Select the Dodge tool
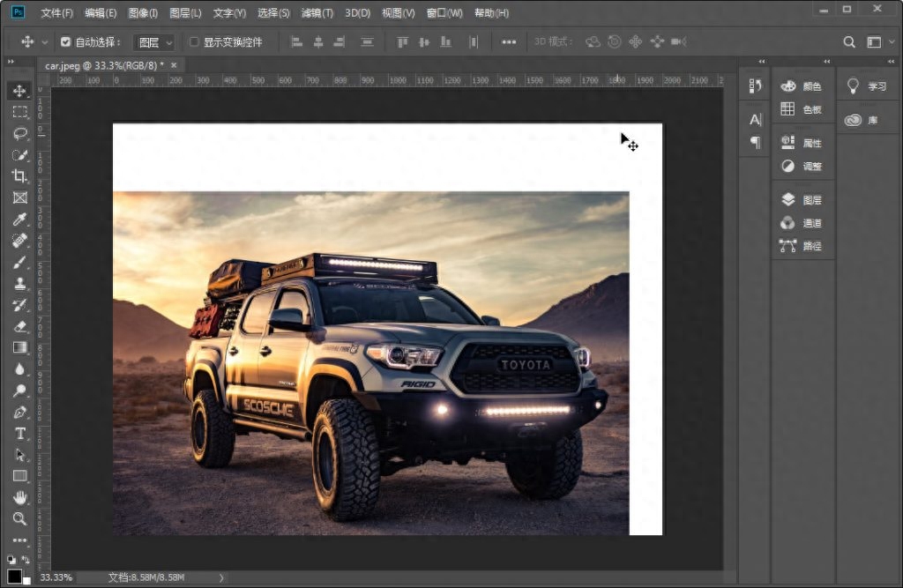 tap(19, 391)
